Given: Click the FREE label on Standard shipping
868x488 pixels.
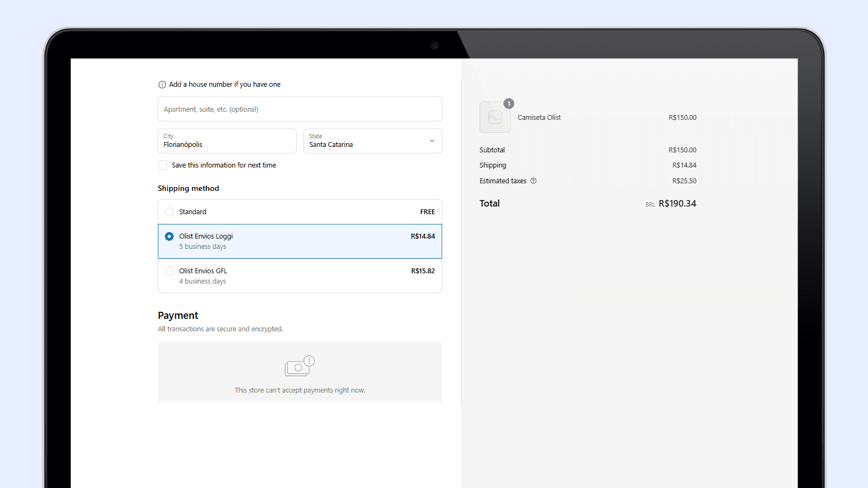Looking at the screenshot, I should 427,212.
